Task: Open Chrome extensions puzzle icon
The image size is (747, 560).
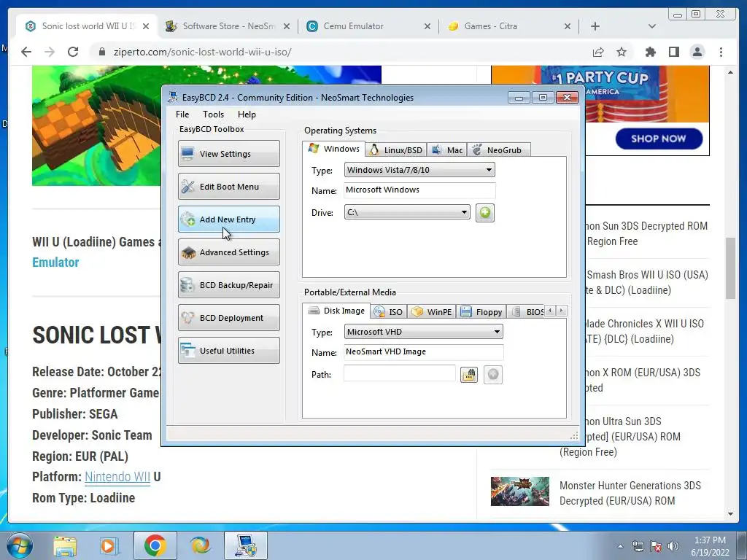Action: coord(650,52)
